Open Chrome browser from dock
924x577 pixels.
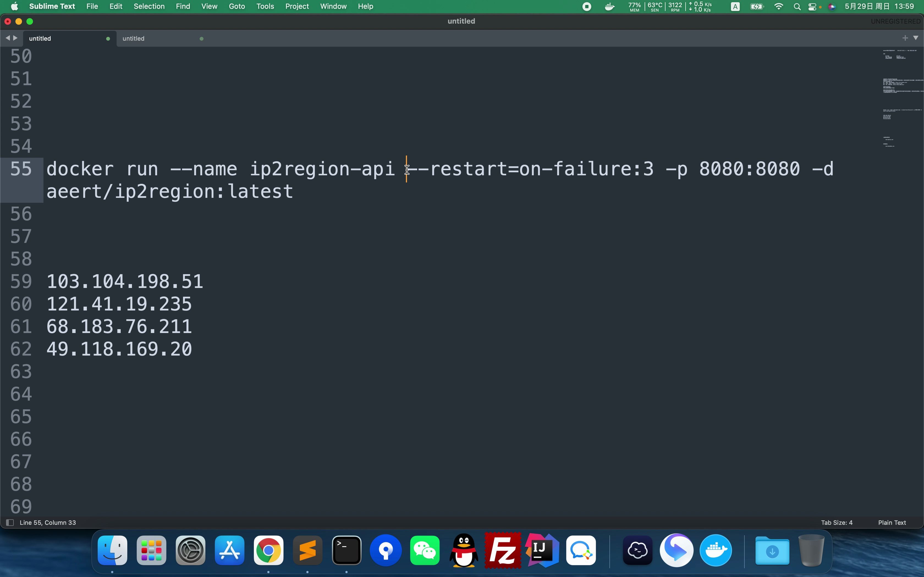point(268,550)
